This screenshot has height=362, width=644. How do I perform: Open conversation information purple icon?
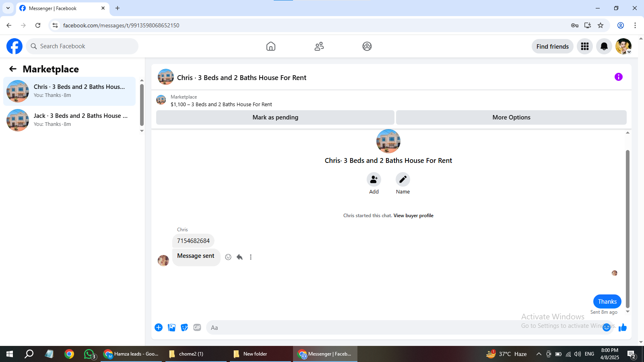(619, 77)
